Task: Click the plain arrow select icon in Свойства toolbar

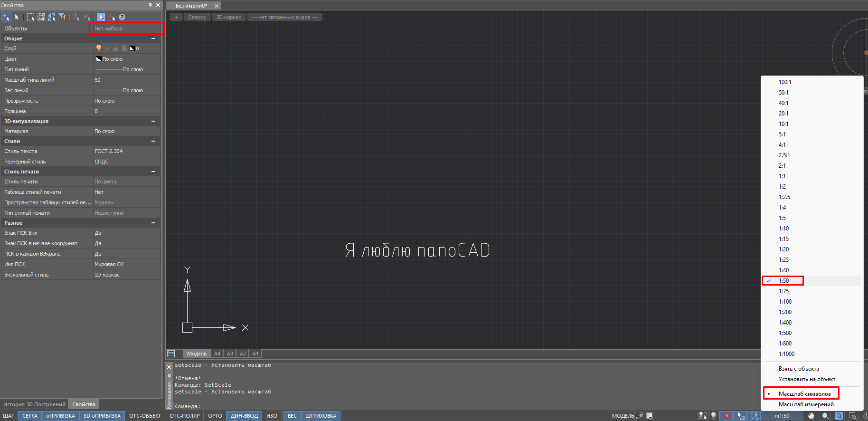Action: click(17, 17)
